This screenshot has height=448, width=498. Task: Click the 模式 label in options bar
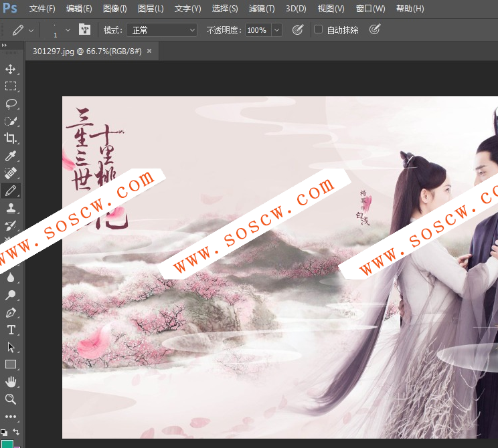[x=112, y=30]
